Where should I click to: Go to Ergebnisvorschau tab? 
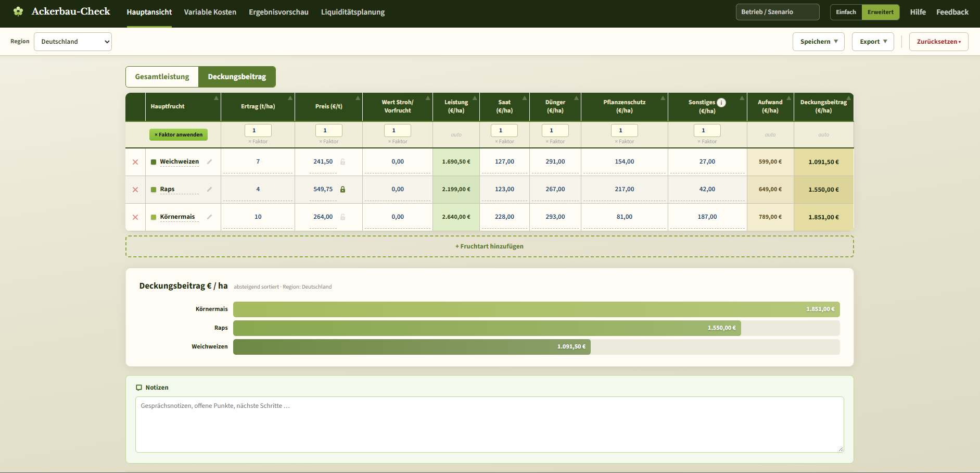pos(278,12)
